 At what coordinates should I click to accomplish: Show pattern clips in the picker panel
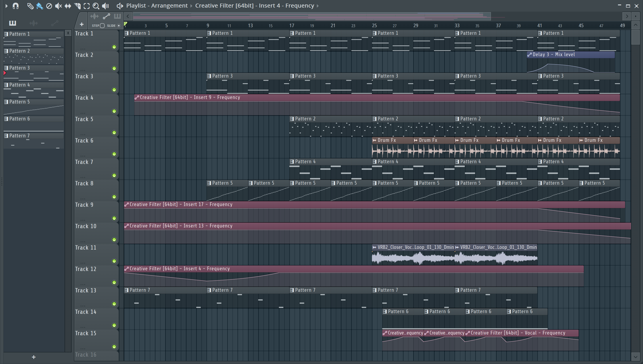13,23
